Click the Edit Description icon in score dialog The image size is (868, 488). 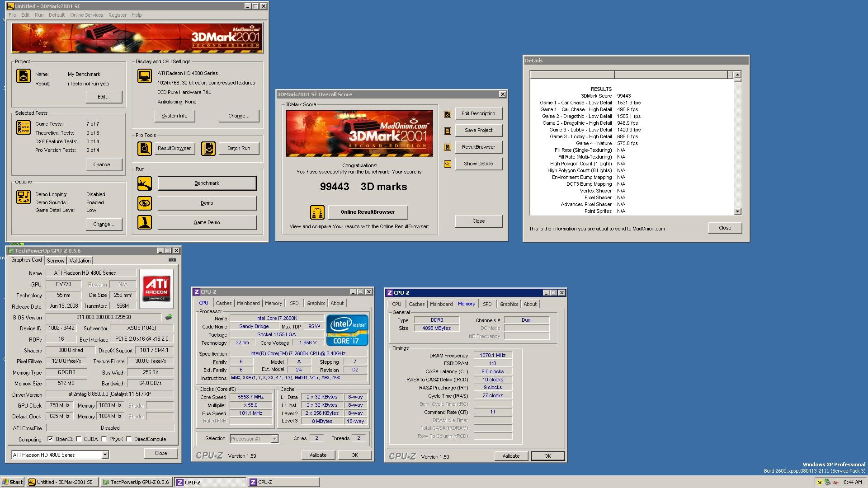click(x=448, y=114)
